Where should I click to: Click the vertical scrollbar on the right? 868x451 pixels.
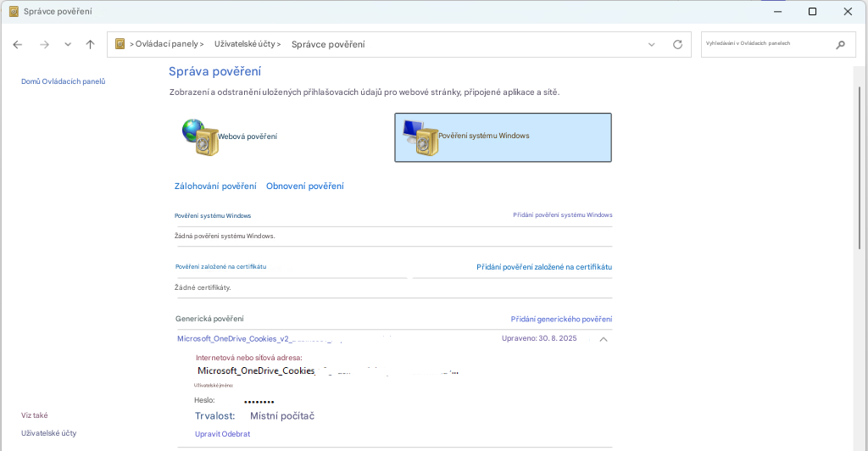pyautogui.click(x=860, y=168)
